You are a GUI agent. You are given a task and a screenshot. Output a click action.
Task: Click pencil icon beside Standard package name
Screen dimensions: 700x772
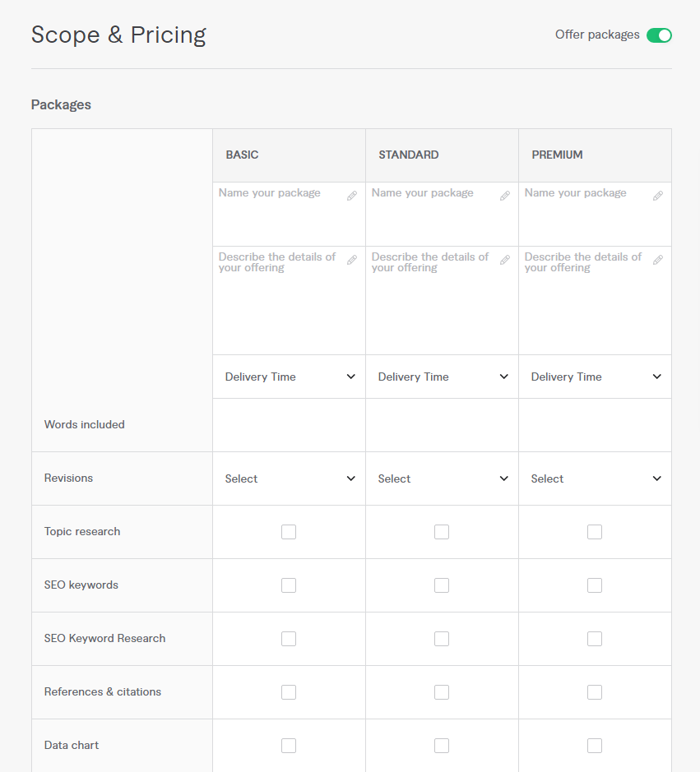[505, 196]
